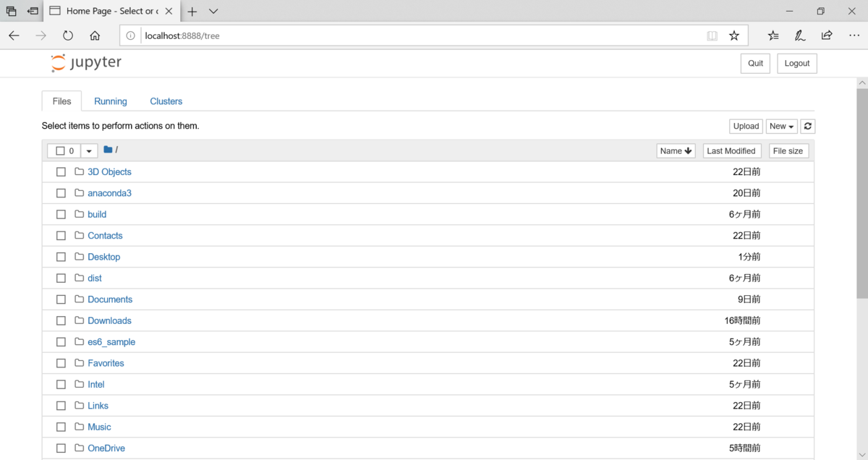The height and width of the screenshot is (460, 868).
Task: Click the folder icon of 3D Objects
Action: tap(80, 171)
